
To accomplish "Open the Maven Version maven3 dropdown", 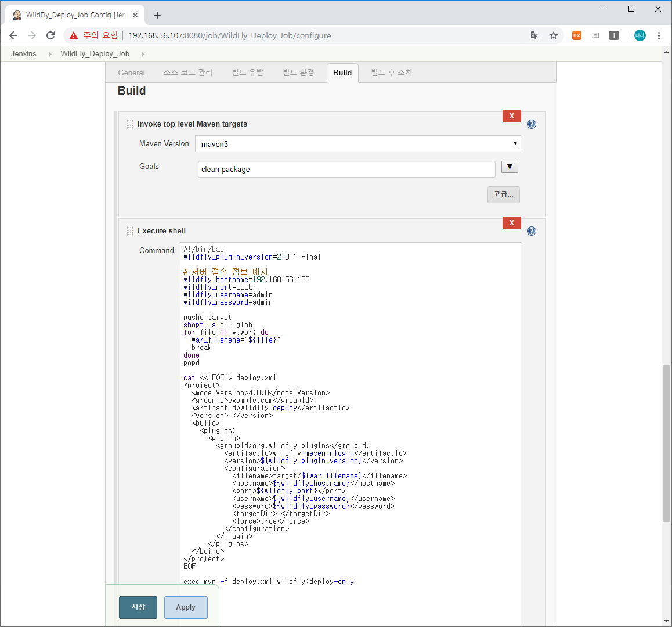I will 358,143.
